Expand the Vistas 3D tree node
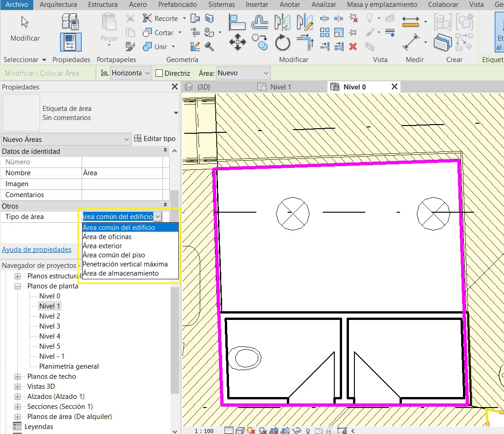Viewport: 504px width, 434px height. (18, 387)
